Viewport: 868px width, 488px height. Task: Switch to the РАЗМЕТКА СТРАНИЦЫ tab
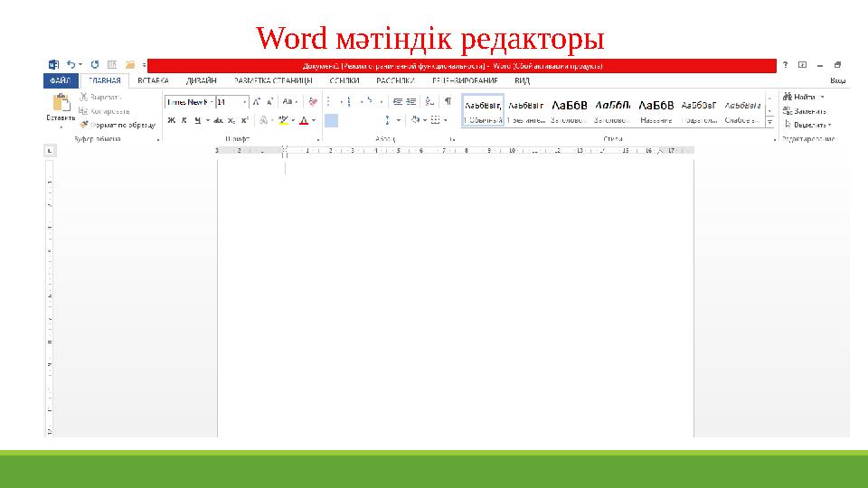[x=273, y=80]
